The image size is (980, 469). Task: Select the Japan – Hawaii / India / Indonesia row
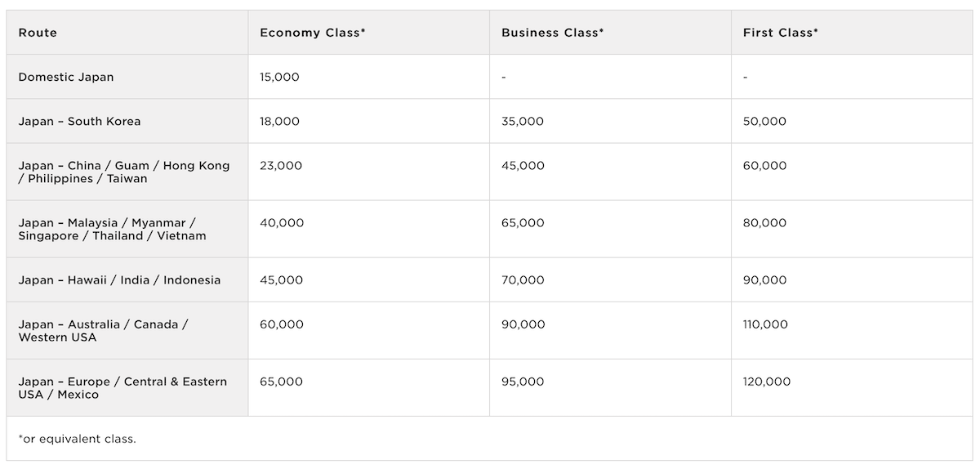click(x=119, y=279)
